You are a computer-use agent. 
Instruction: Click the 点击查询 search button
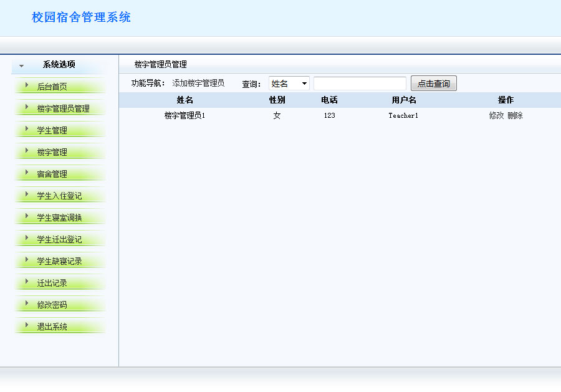tap(433, 83)
